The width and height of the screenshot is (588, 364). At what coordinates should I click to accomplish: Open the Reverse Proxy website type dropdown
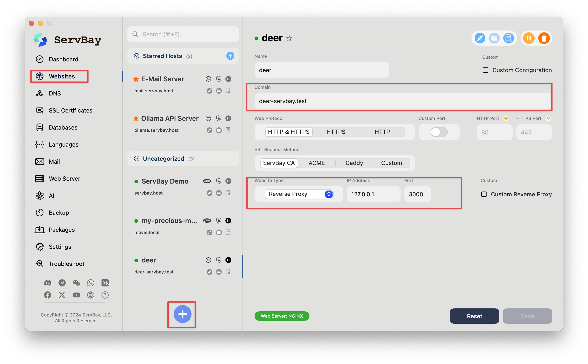pyautogui.click(x=299, y=194)
